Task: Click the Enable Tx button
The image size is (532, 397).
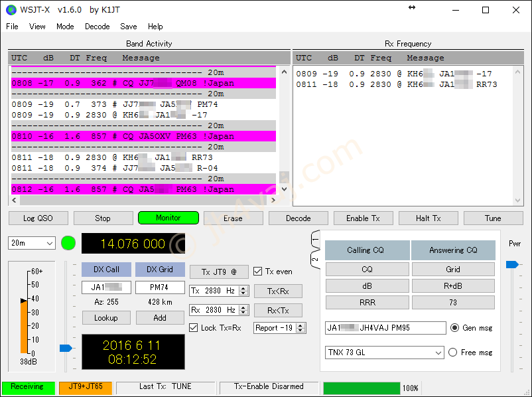Action: tap(364, 218)
